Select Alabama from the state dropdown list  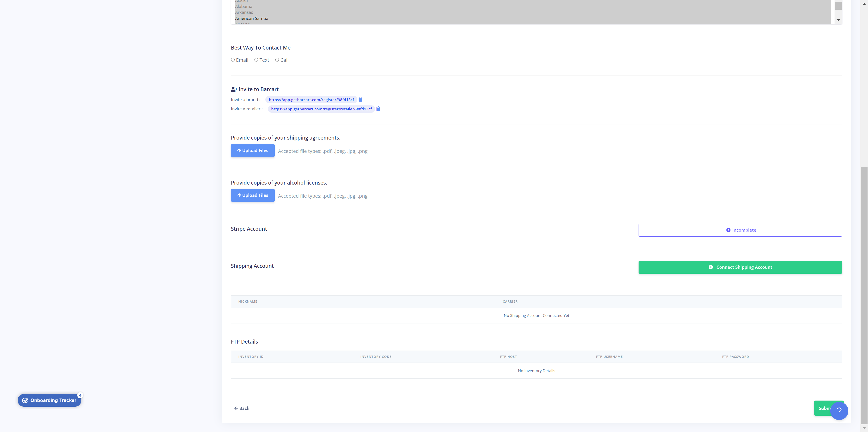(244, 6)
